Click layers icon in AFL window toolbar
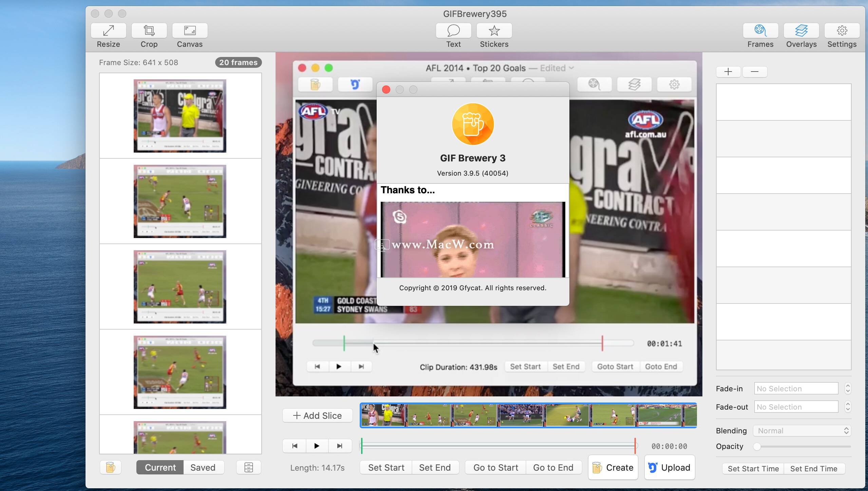This screenshot has height=491, width=868. pyautogui.click(x=634, y=84)
